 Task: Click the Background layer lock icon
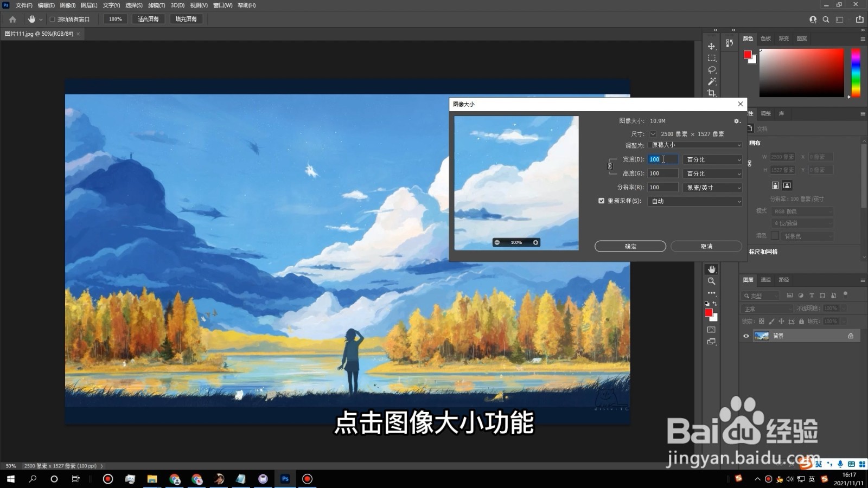[x=851, y=336]
